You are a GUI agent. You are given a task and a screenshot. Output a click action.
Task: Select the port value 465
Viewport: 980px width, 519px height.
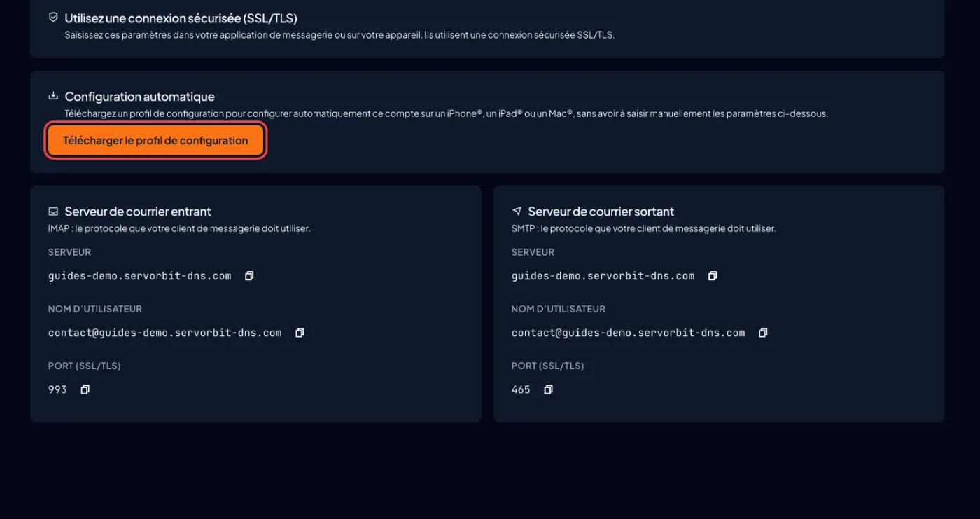point(521,389)
